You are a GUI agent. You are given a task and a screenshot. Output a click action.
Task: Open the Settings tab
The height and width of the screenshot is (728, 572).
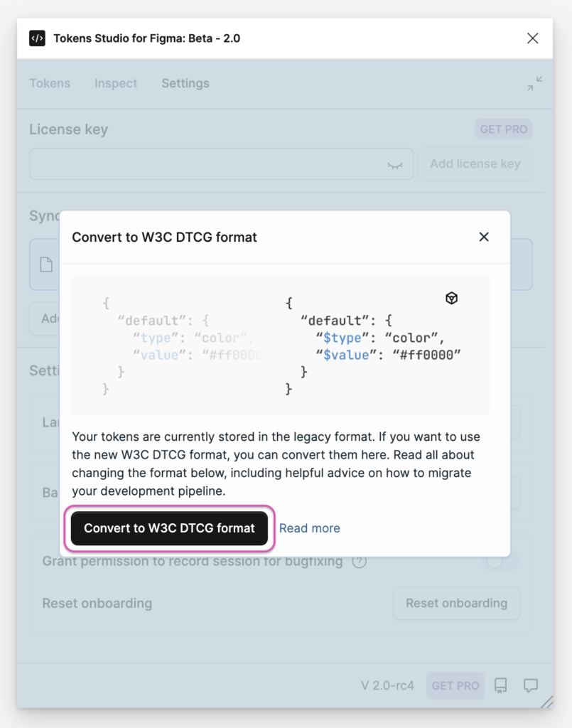pyautogui.click(x=185, y=83)
